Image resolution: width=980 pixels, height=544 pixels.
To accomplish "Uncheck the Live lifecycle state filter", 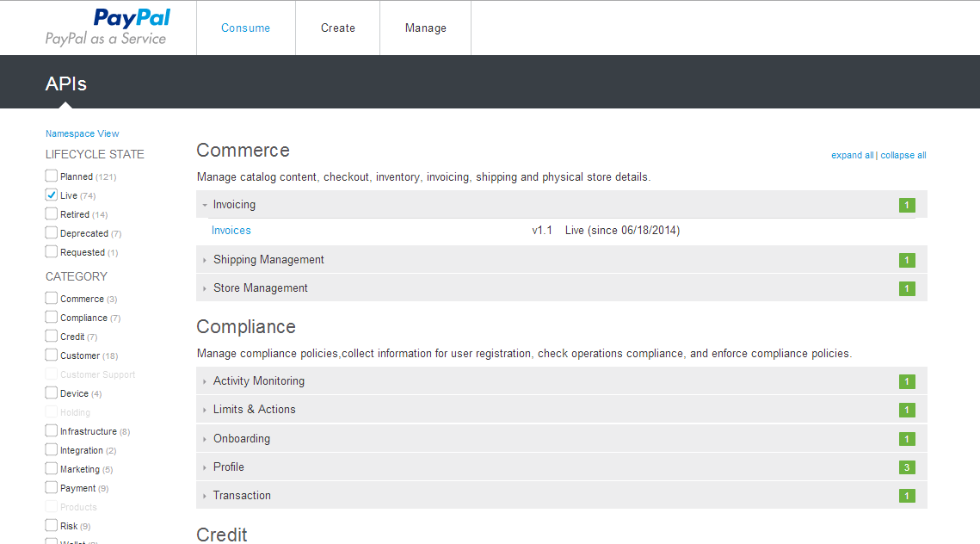I will (52, 195).
